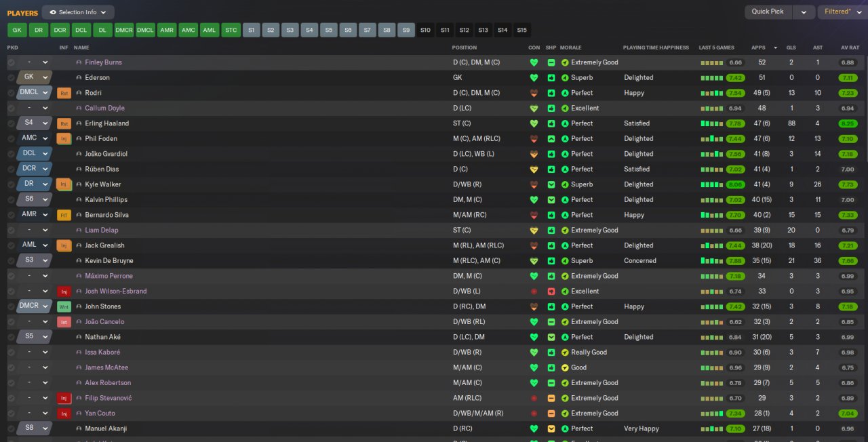868x442 pixels.
Task: Open Rodri's DMCL position dropdown
Action: pos(35,93)
